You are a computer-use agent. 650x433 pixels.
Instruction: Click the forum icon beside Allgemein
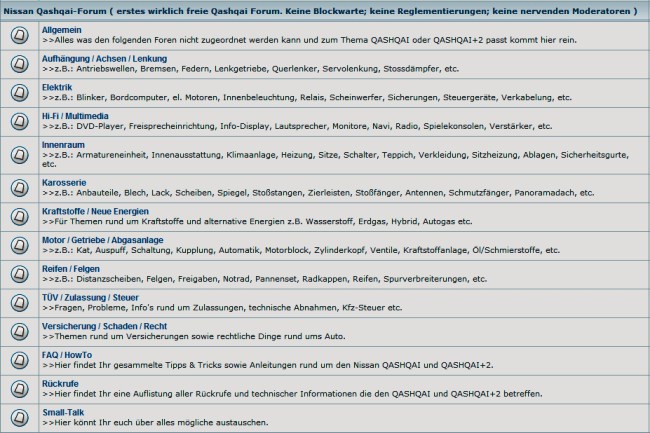coord(19,36)
